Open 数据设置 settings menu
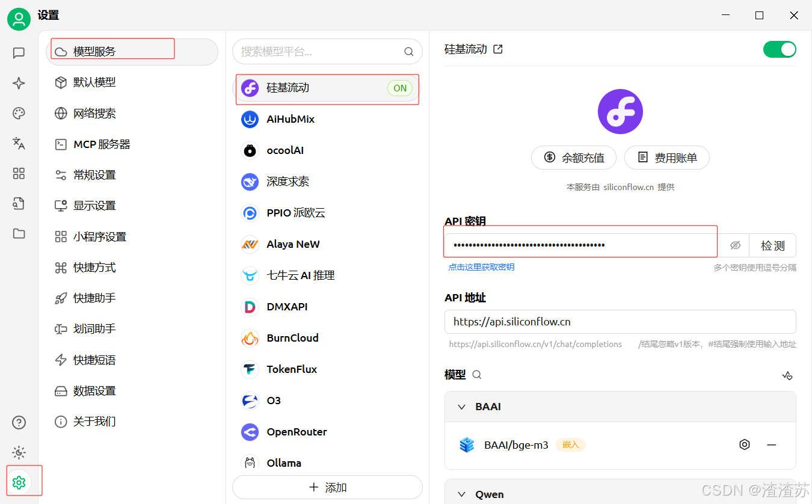The width and height of the screenshot is (812, 504). coord(132,391)
